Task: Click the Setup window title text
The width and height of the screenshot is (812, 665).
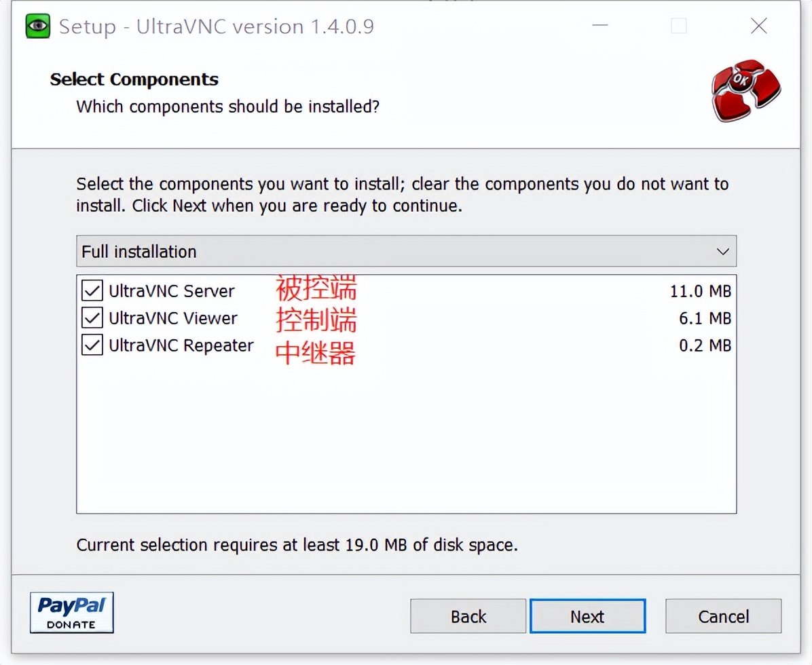Action: tap(216, 27)
